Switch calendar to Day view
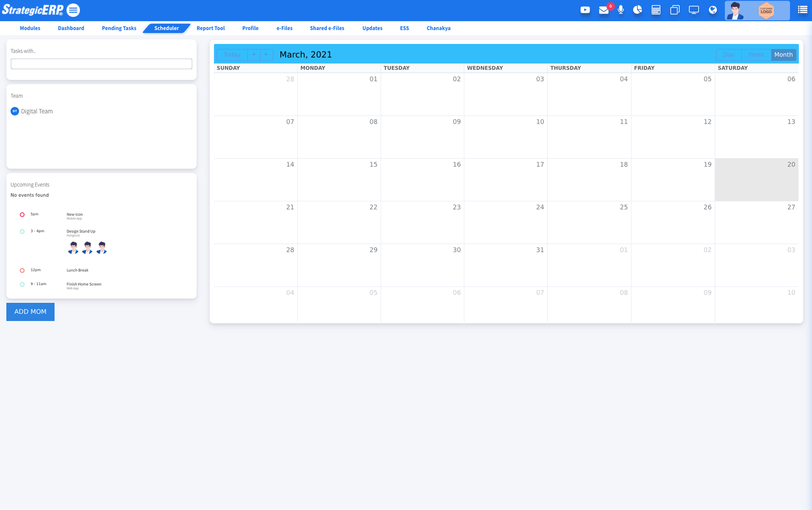 [728, 55]
